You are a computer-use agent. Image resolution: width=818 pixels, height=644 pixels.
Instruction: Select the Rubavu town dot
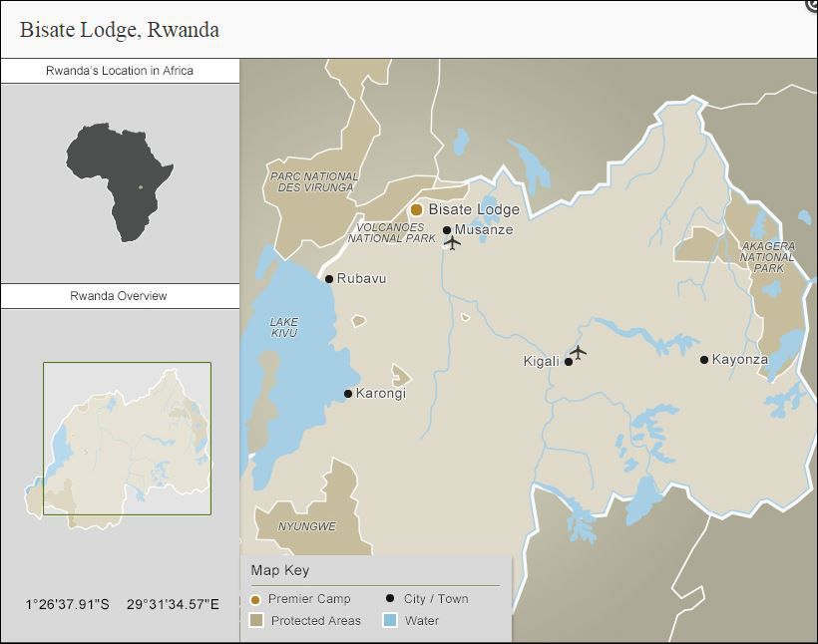(x=328, y=279)
